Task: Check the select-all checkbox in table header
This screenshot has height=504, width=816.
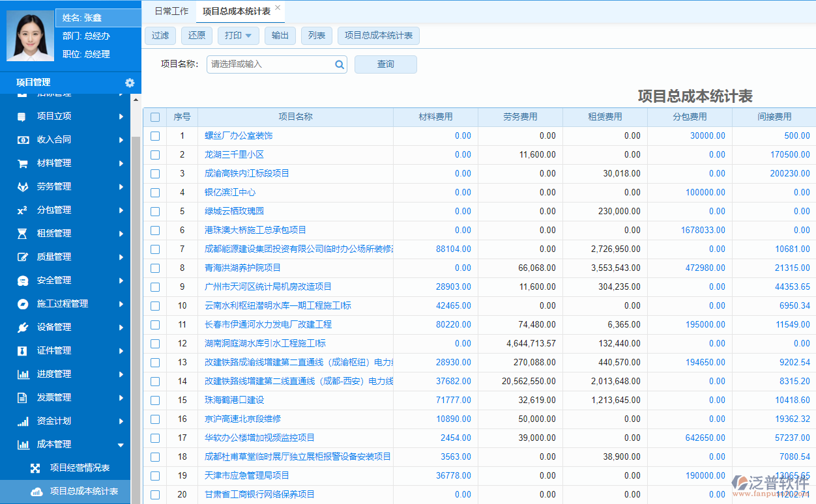Action: 154,117
